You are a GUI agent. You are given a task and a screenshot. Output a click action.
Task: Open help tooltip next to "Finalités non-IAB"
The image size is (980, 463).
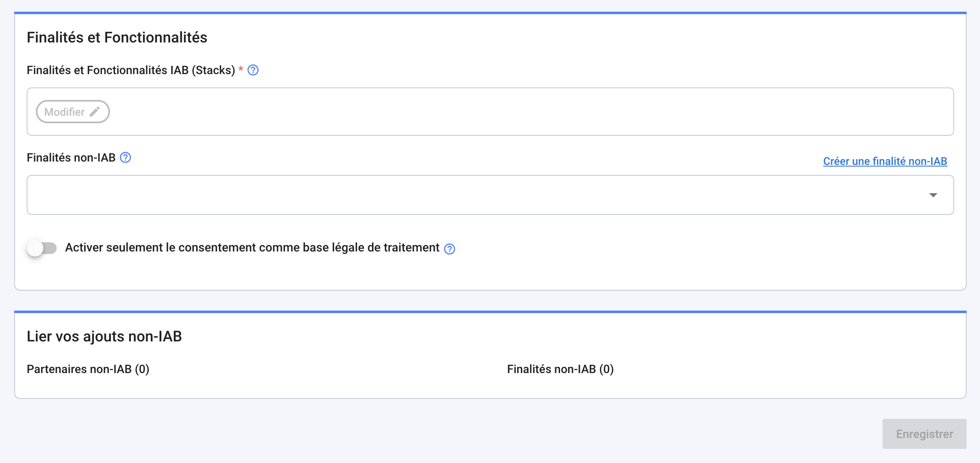(x=126, y=157)
